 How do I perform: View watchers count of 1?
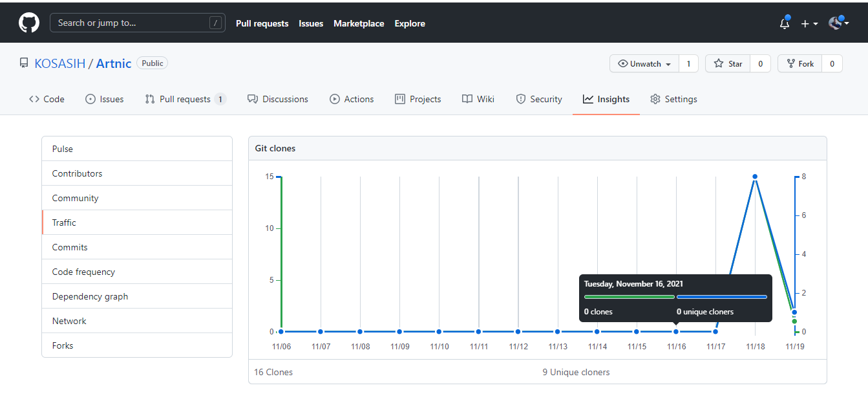point(688,63)
